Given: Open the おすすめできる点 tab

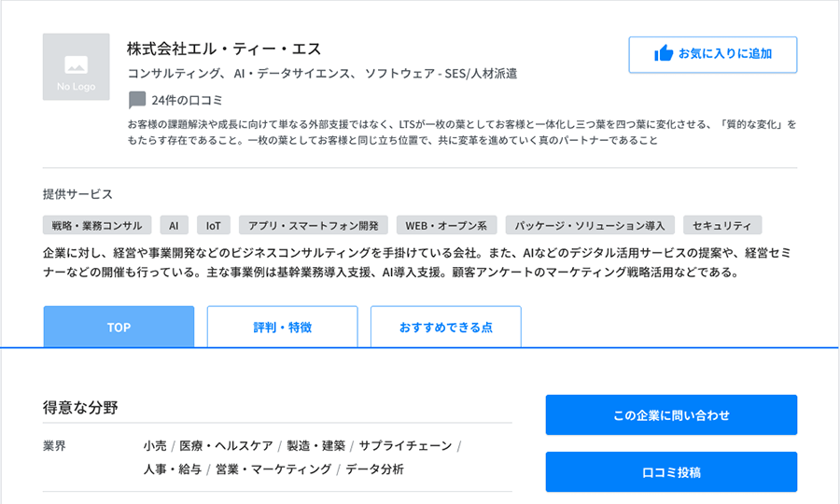Looking at the screenshot, I should tap(446, 327).
